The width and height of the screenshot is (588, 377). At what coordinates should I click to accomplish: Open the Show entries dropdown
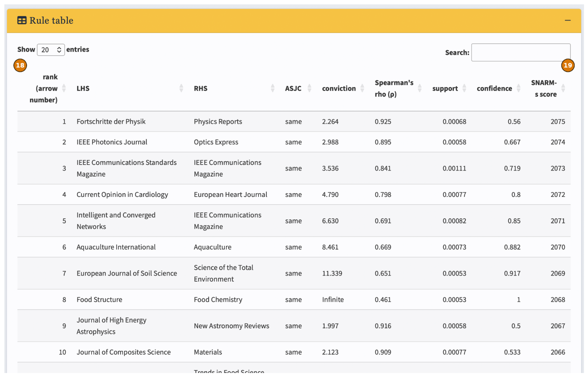51,49
